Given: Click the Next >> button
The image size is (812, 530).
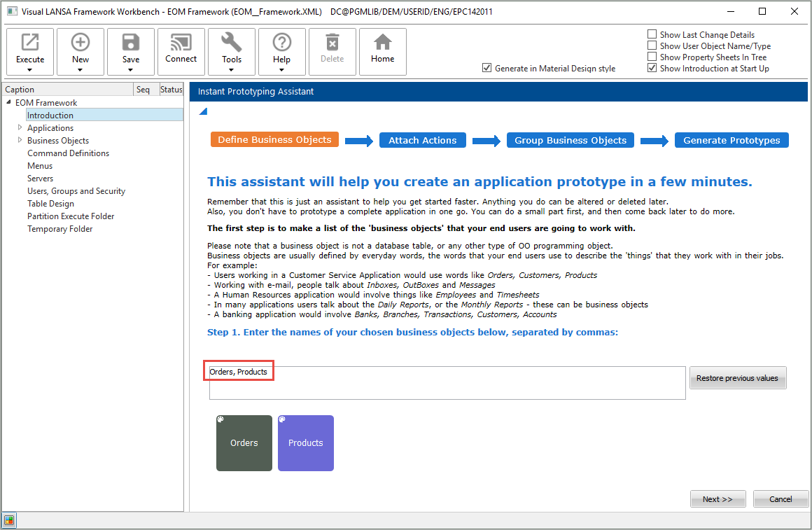Looking at the screenshot, I should [x=717, y=499].
